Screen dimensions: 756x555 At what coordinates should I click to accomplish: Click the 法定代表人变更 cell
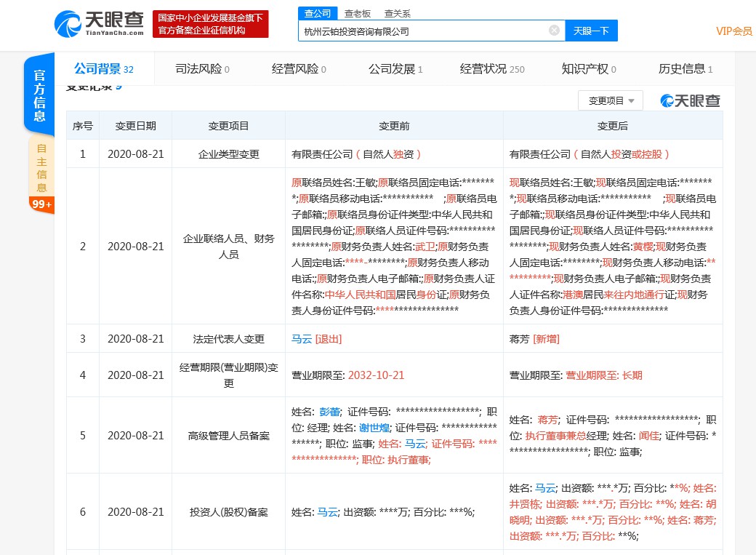(228, 339)
